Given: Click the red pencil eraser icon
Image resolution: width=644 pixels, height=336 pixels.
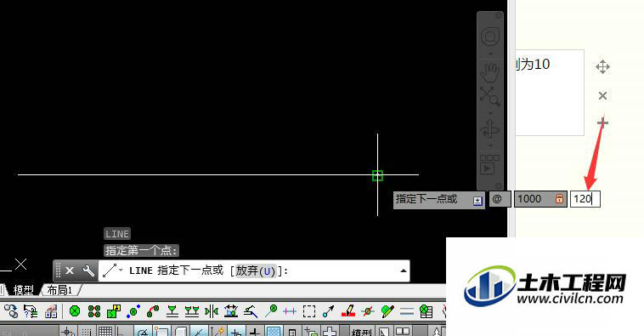Looking at the screenshot, I should tap(347, 311).
